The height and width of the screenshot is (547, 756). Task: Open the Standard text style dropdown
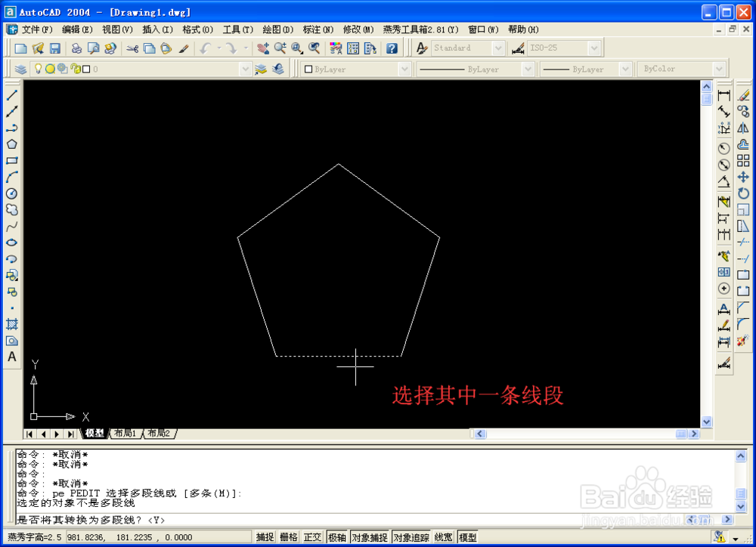coord(498,48)
